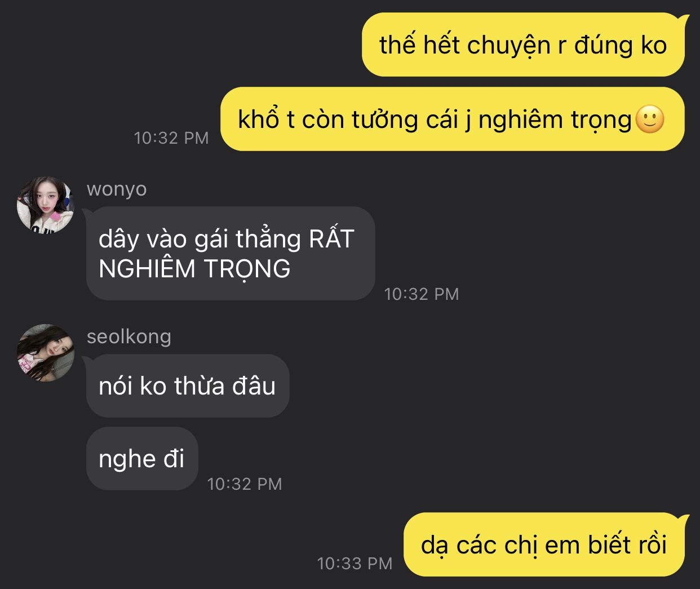
Task: Click the capitalized words 'NGHIÊM TRỌNG' in wonyo's message
Action: (x=194, y=269)
